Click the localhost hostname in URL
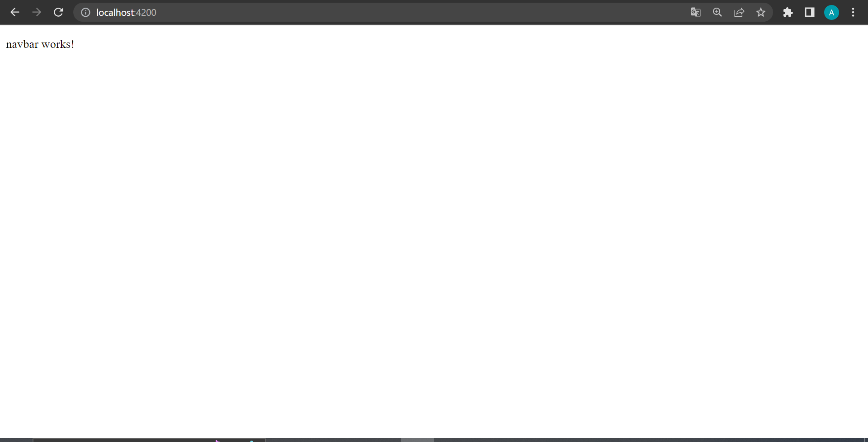This screenshot has height=442, width=868. tap(115, 13)
